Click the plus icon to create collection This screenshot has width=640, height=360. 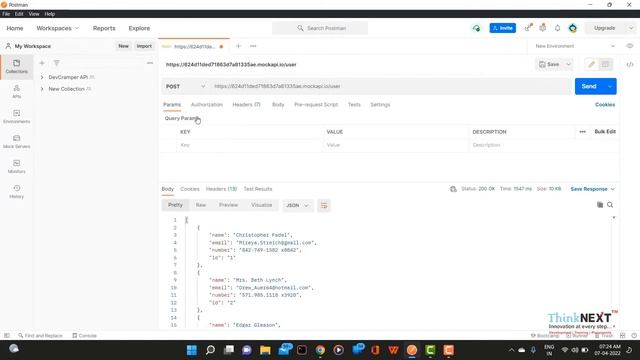point(42,63)
